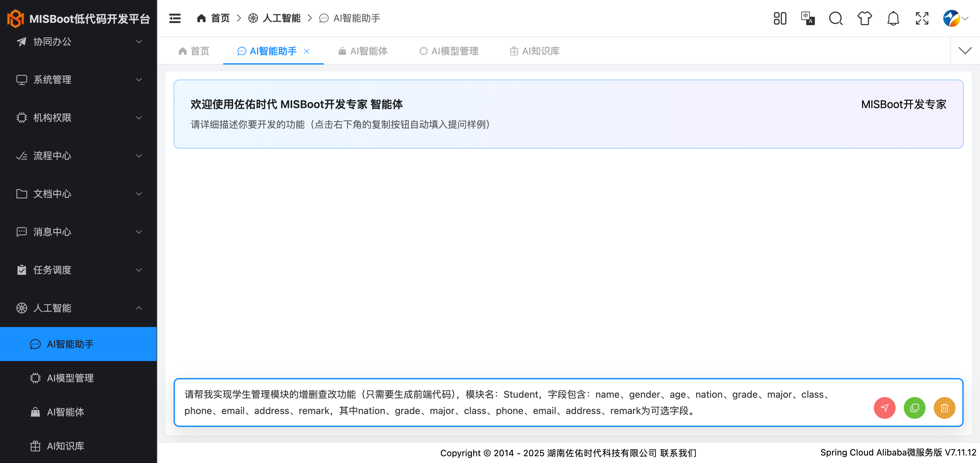Collapse the sidebar with the hamburger icon
This screenshot has width=980, height=463.
tap(175, 18)
